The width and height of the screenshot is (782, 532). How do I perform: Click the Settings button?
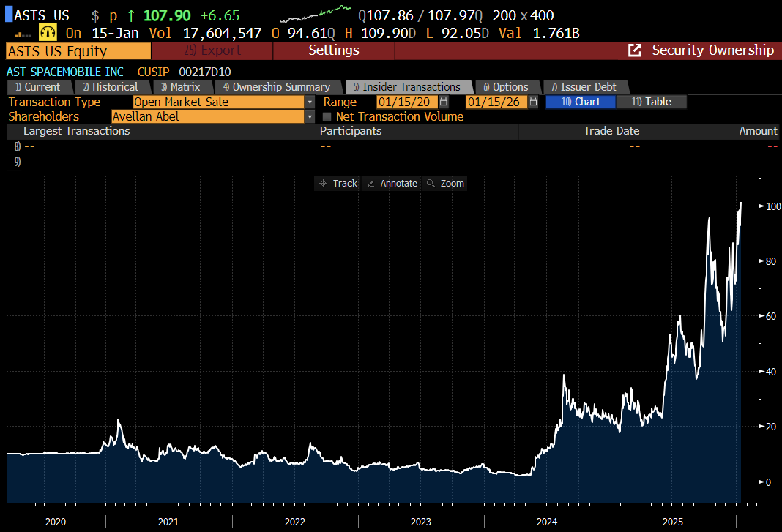[334, 50]
